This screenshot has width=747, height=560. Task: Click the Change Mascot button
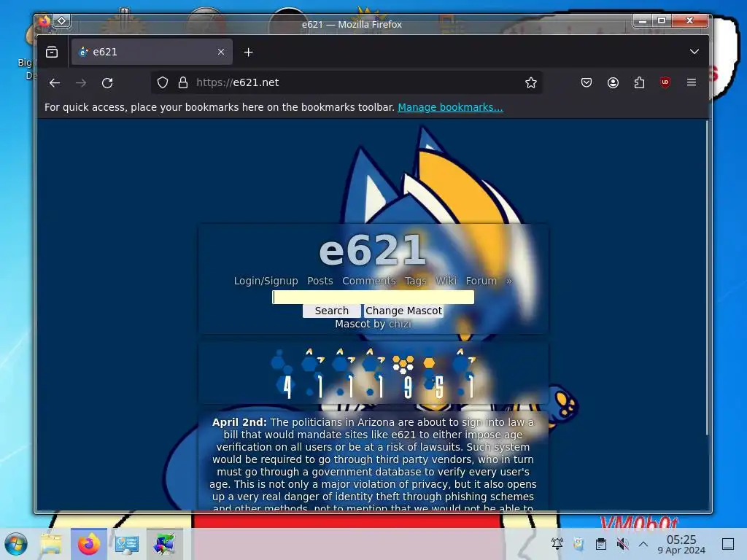[x=403, y=311]
